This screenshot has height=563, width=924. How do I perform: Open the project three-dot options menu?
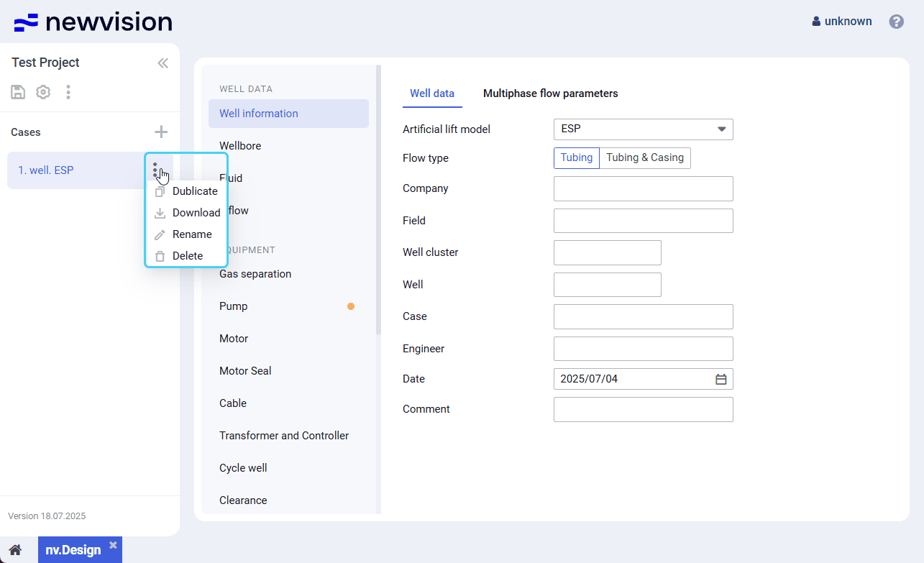(x=68, y=92)
